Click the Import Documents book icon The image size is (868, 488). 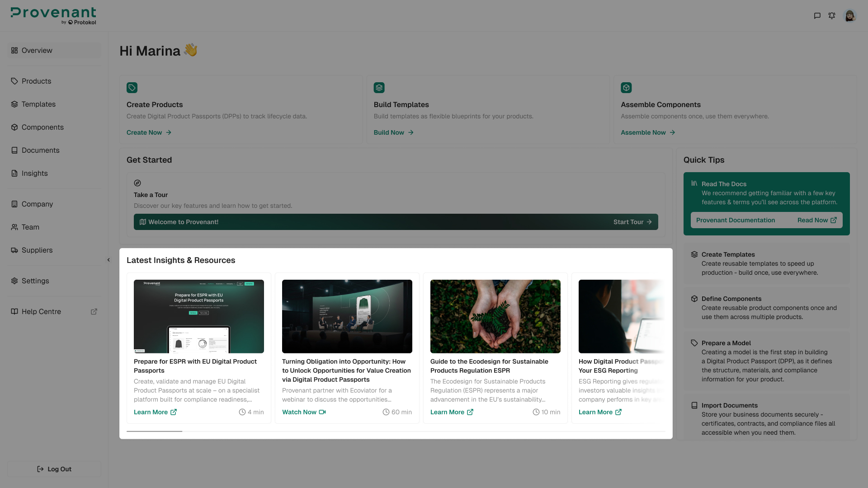(x=694, y=405)
